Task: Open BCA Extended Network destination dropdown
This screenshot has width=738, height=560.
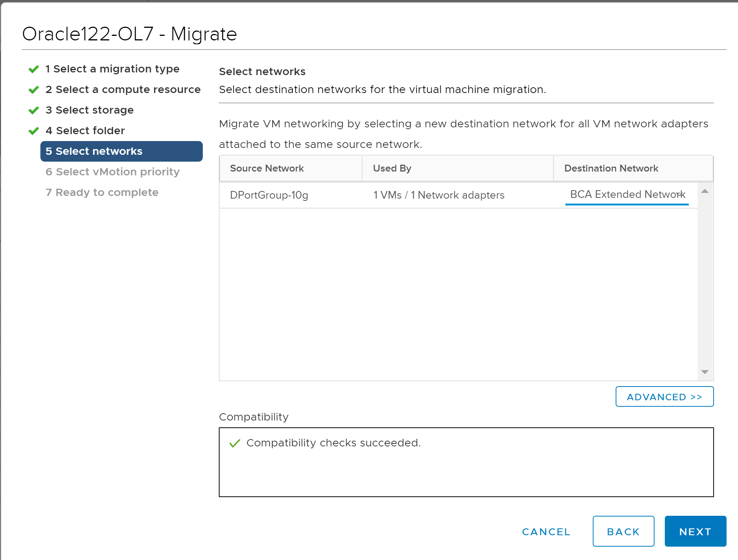Action: (627, 195)
